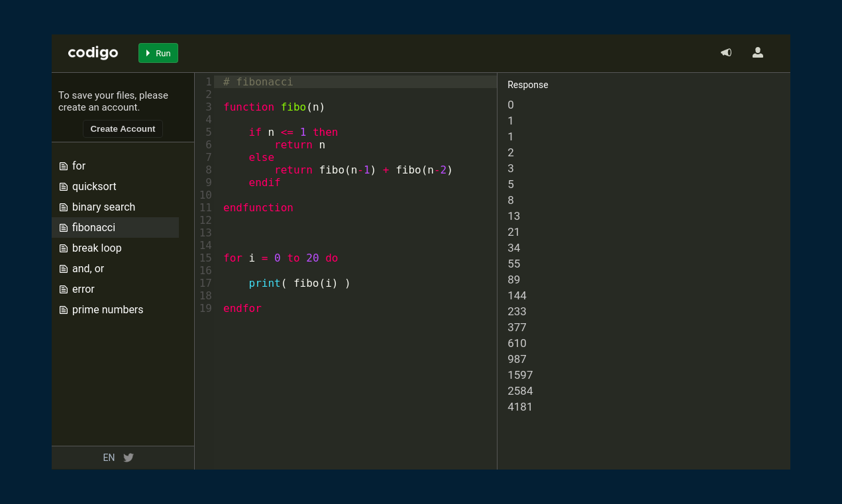Click the codigo logo

pyautogui.click(x=93, y=53)
